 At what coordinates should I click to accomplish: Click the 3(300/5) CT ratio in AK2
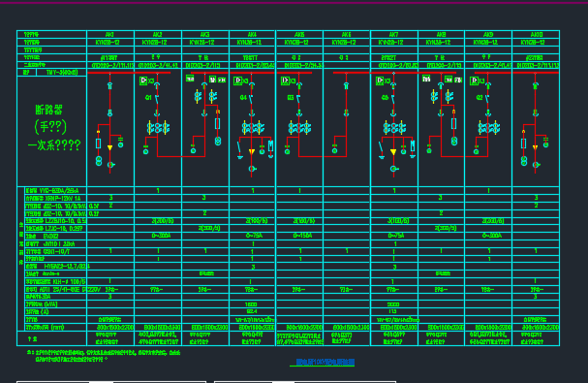(x=163, y=221)
